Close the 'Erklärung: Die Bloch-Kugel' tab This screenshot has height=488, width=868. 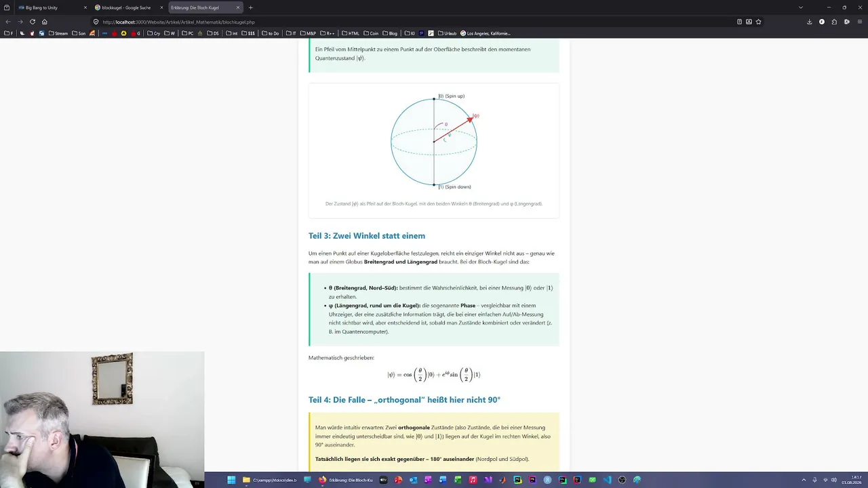pos(237,7)
